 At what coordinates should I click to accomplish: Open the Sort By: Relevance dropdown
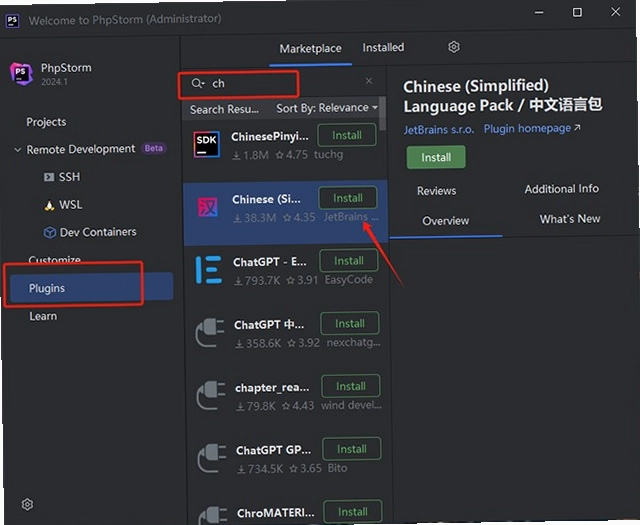327,108
